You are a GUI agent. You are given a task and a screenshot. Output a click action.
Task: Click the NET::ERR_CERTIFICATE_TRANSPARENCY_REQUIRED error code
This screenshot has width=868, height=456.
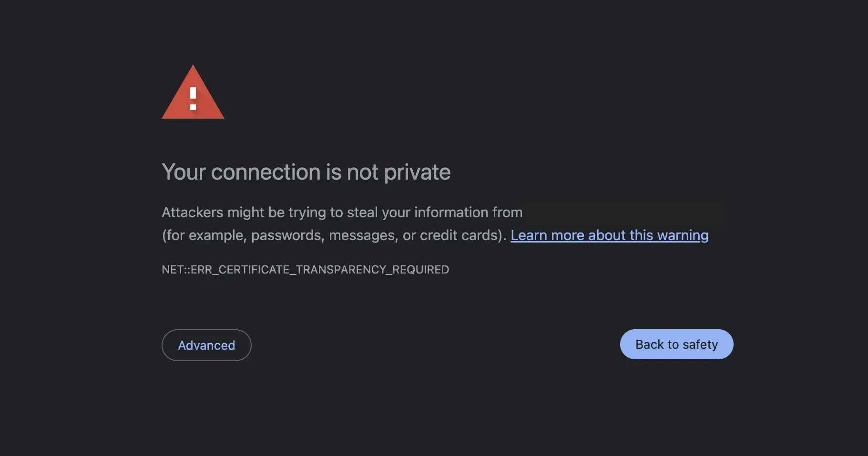[x=305, y=270]
